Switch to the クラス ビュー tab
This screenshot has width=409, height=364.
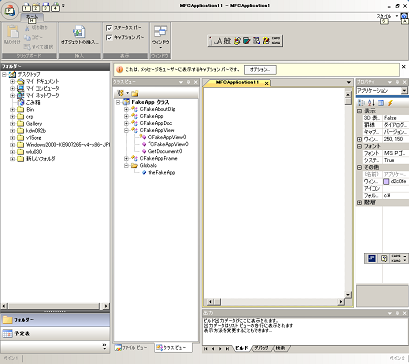[x=173, y=348]
